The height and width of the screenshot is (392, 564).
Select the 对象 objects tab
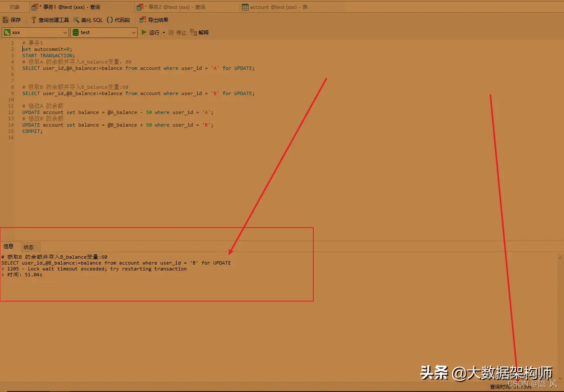point(14,7)
